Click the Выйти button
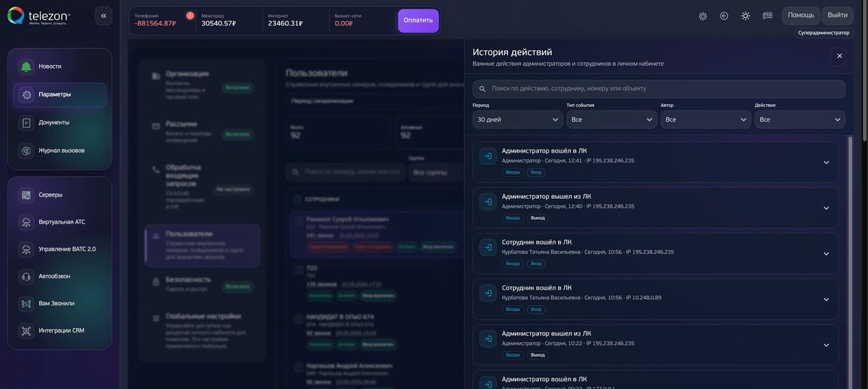868x389 pixels. tap(838, 15)
